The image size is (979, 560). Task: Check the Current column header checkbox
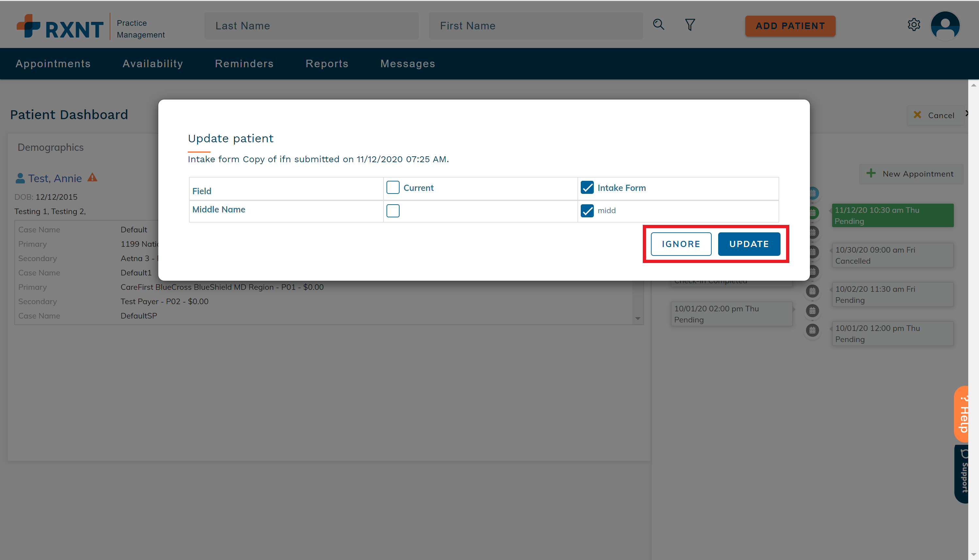click(393, 188)
